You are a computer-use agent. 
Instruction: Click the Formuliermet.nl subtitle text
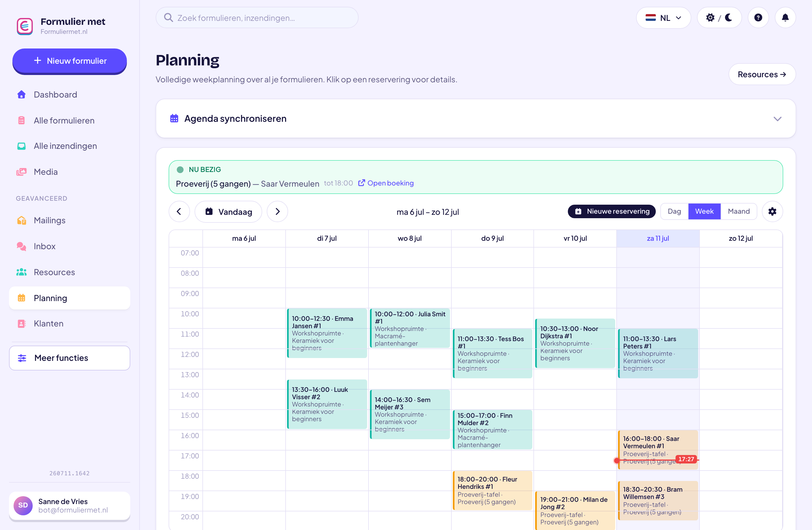click(64, 32)
